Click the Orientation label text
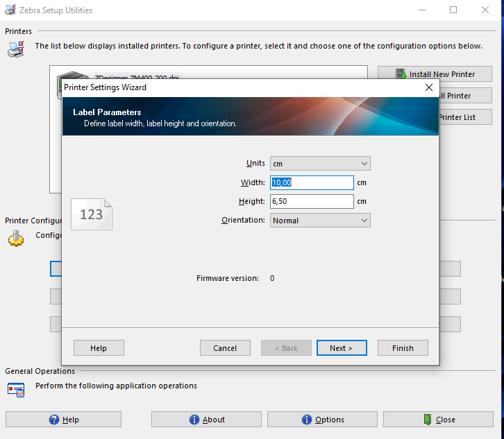Viewport: 504px width, 439px height. [x=243, y=220]
